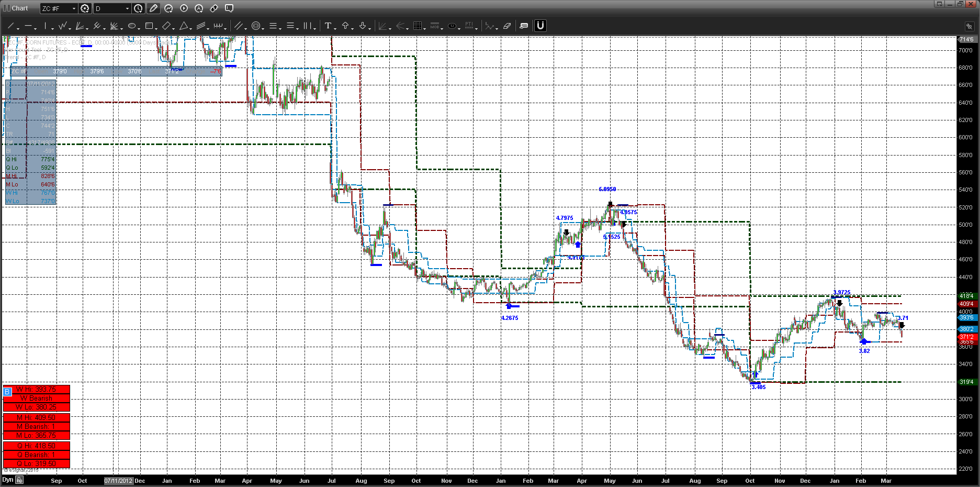Expand the time template clock dropdown
Image resolution: width=980 pixels, height=487 pixels.
pos(138,8)
